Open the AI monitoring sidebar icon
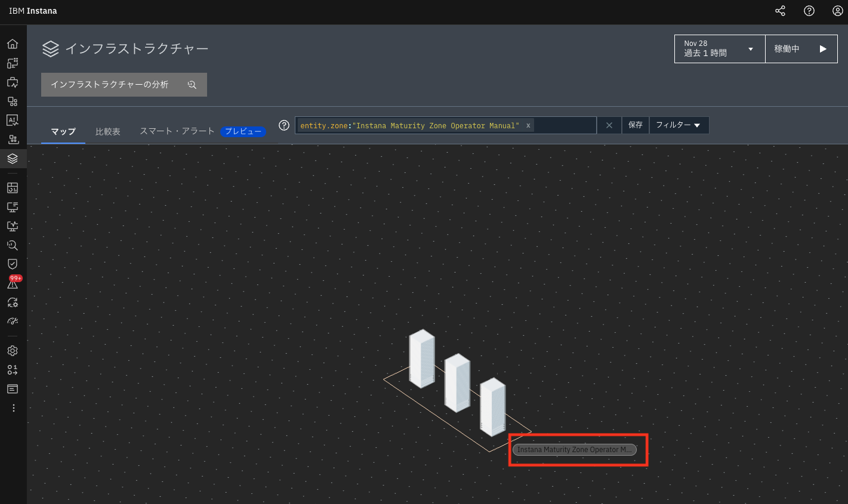848x504 pixels. pos(13,120)
